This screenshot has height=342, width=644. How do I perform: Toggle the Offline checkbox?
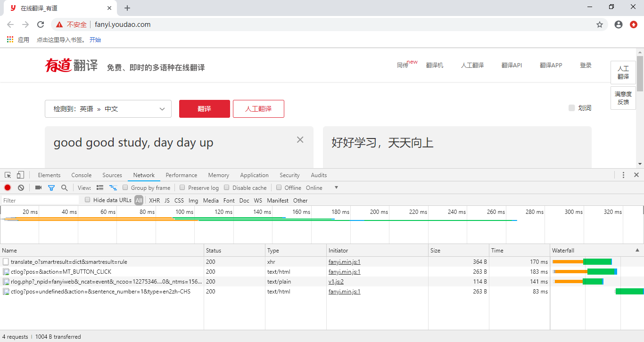279,187
